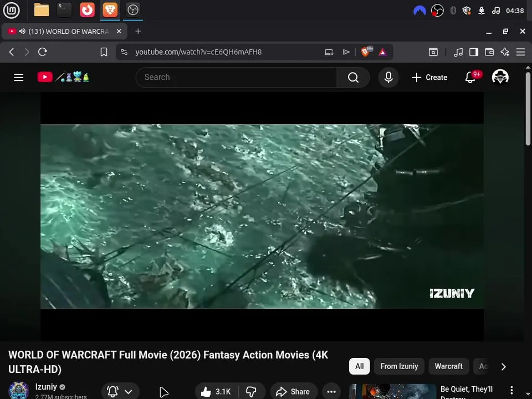Click the OBS recording tray icon
Image resolution: width=532 pixels, height=399 pixels.
437,11
